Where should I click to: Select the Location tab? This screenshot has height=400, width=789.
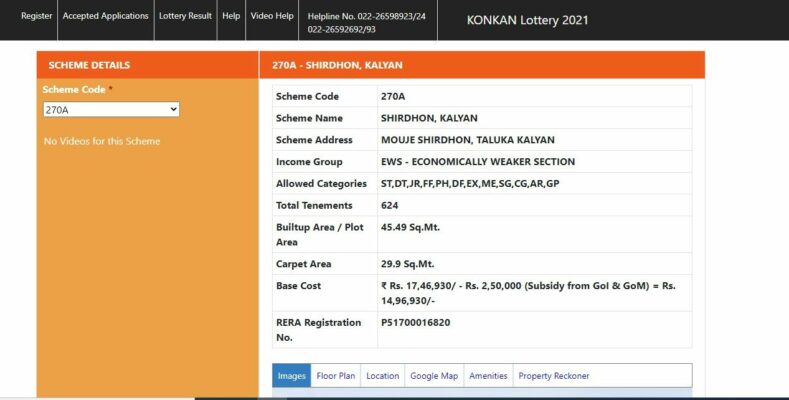(x=382, y=376)
